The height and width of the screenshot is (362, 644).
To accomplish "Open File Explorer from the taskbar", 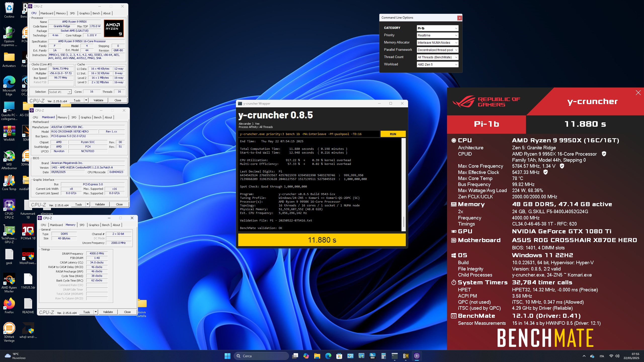I will tap(317, 356).
